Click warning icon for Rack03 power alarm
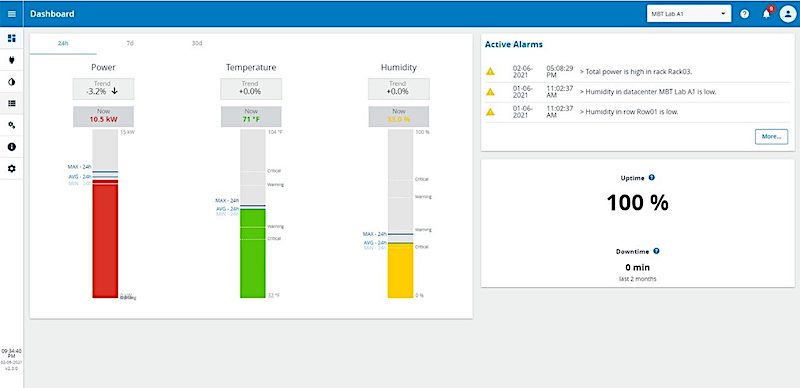Screen dimensions: 800x388 (x=490, y=71)
